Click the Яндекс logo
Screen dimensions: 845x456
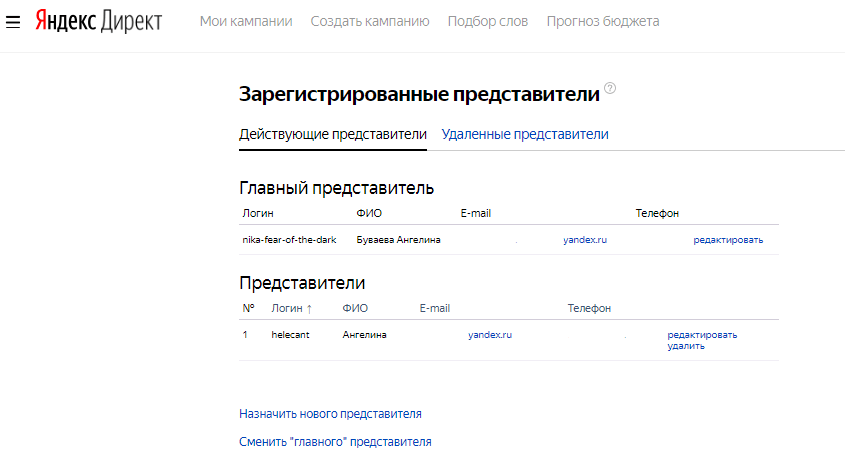pos(64,21)
